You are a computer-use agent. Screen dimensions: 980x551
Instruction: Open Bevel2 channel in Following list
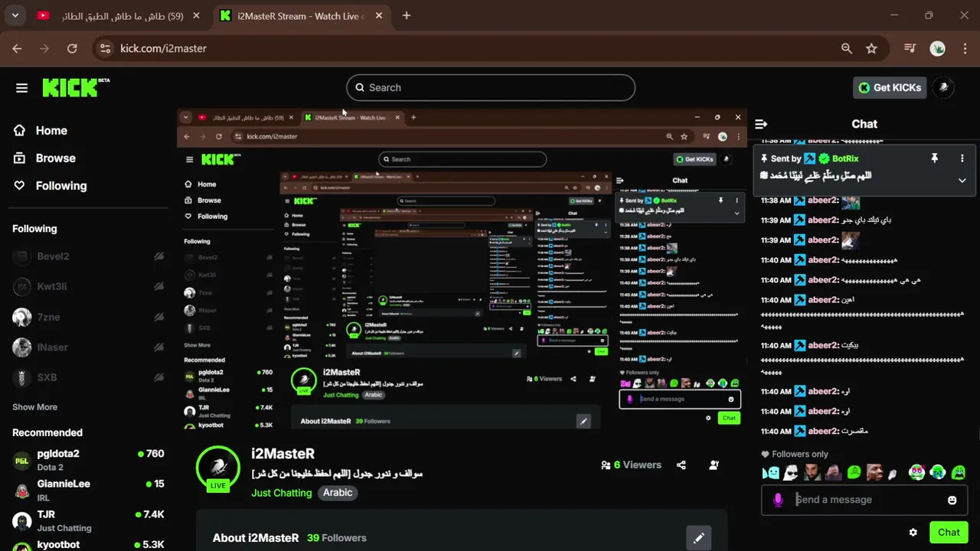(x=88, y=256)
